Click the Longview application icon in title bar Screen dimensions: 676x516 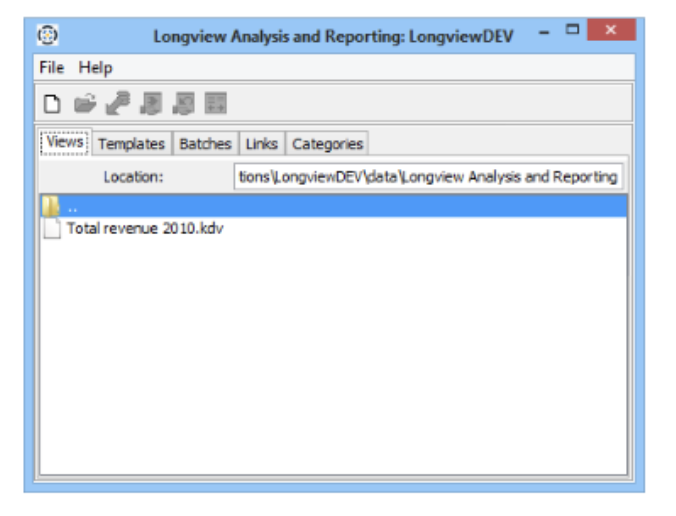[x=47, y=35]
